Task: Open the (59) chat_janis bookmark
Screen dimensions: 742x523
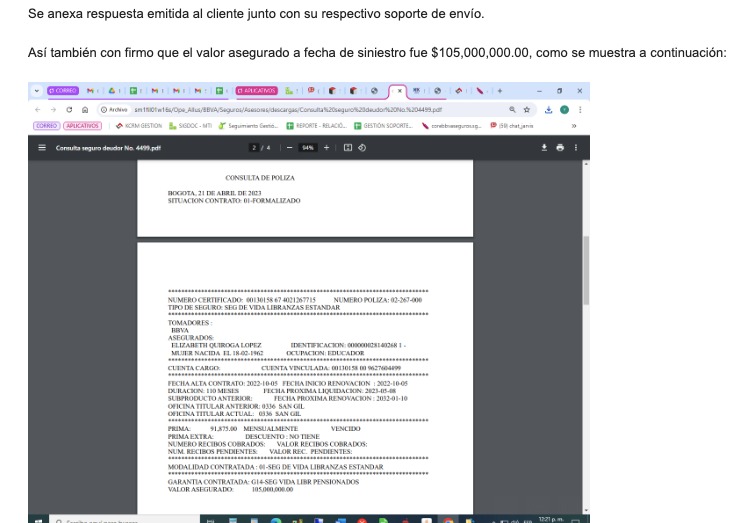Action: click(x=512, y=126)
